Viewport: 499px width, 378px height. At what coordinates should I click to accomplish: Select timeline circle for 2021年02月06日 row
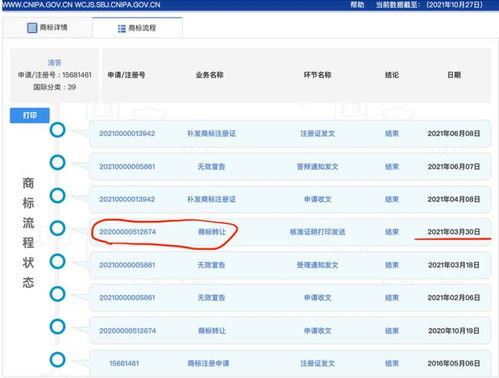[57, 294]
